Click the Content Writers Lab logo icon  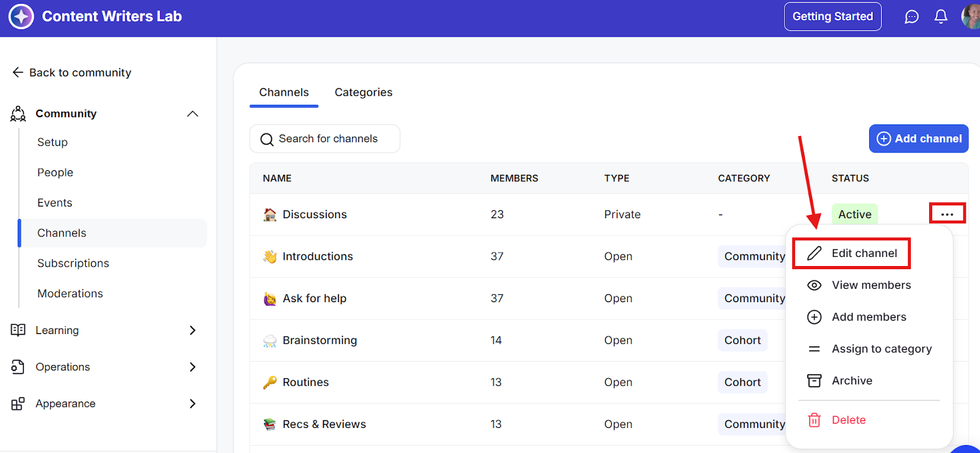tap(21, 17)
